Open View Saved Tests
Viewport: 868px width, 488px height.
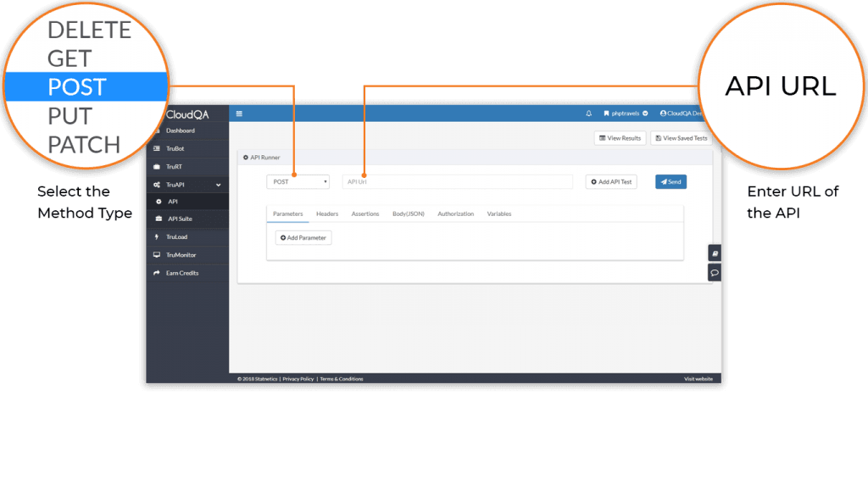click(x=681, y=138)
